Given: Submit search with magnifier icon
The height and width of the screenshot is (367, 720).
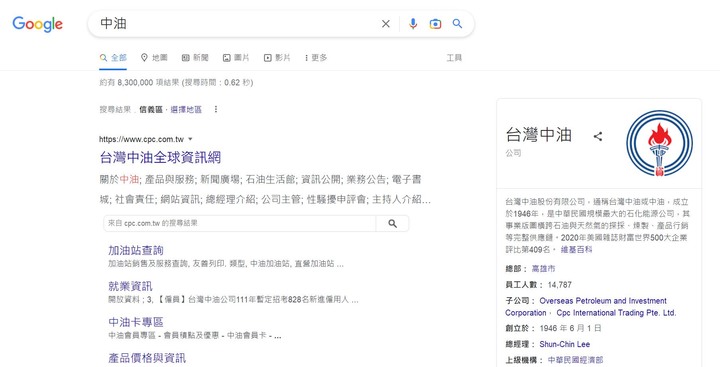Looking at the screenshot, I should [x=457, y=24].
